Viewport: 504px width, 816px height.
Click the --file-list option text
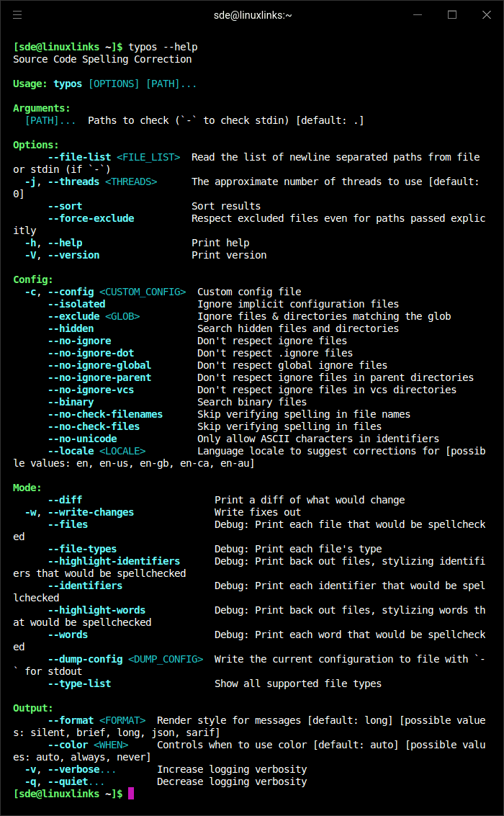coord(79,157)
